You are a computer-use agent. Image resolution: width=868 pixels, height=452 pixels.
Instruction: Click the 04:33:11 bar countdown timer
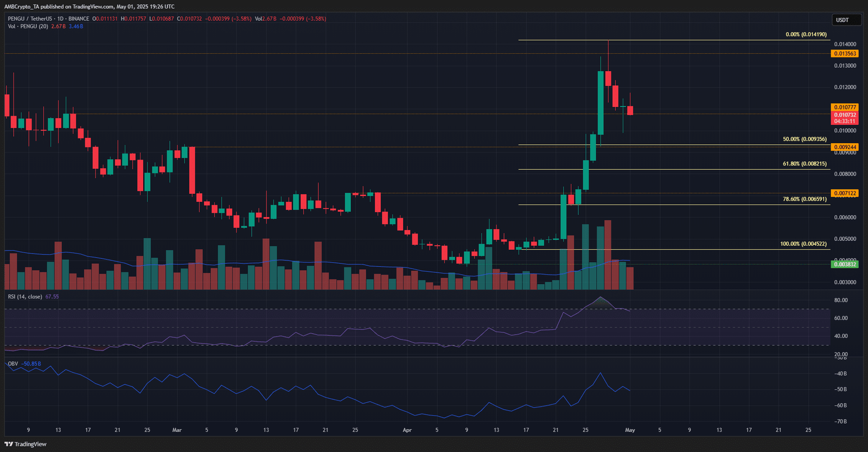coord(845,122)
